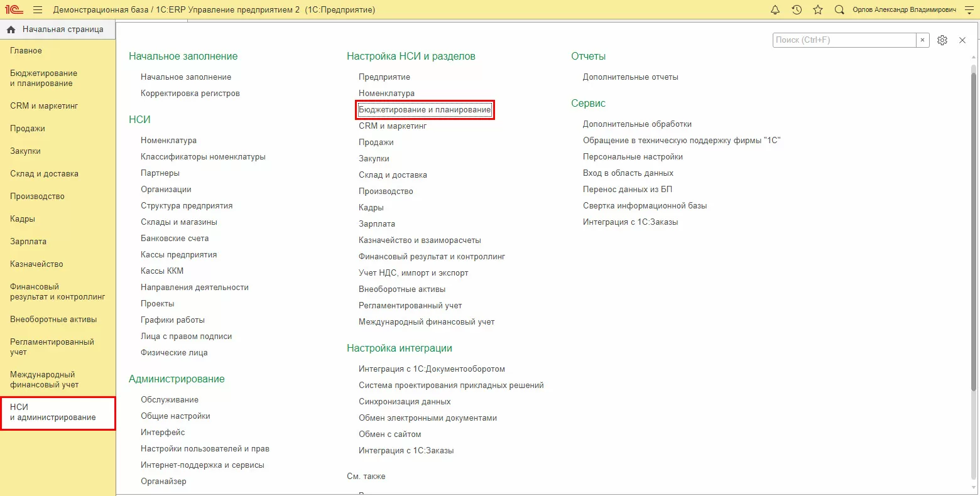This screenshot has height=496, width=980.
Task: Open Организации link
Action: (166, 190)
